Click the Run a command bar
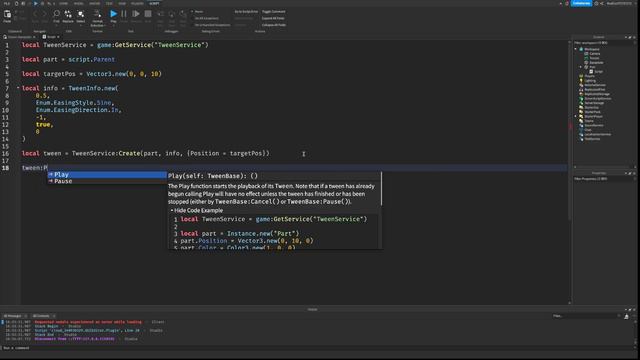Image resolution: width=640 pixels, height=360 pixels. 318,348
